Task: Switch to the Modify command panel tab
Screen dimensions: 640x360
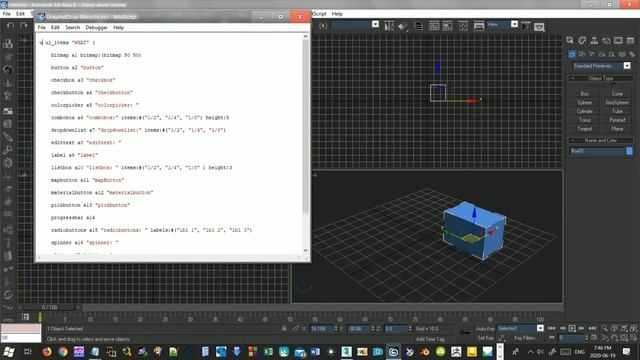Action: click(x=582, y=40)
